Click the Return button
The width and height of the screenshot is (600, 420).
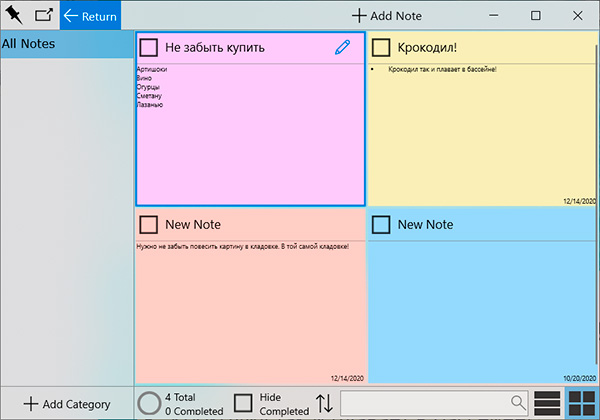90,16
